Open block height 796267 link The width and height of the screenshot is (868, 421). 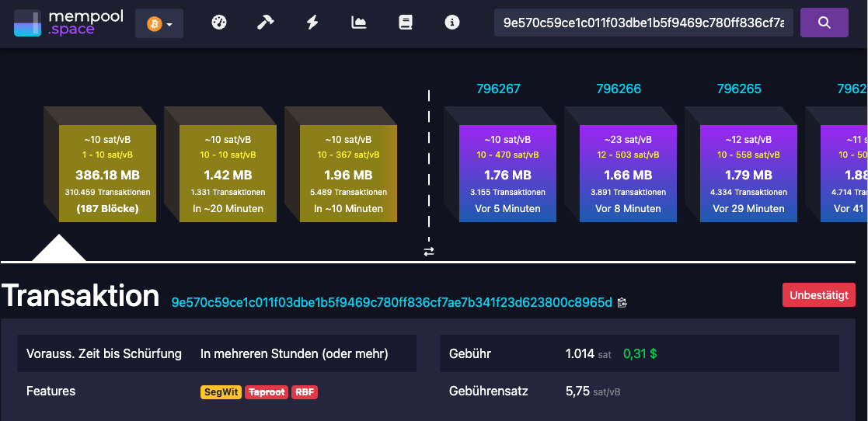point(498,89)
